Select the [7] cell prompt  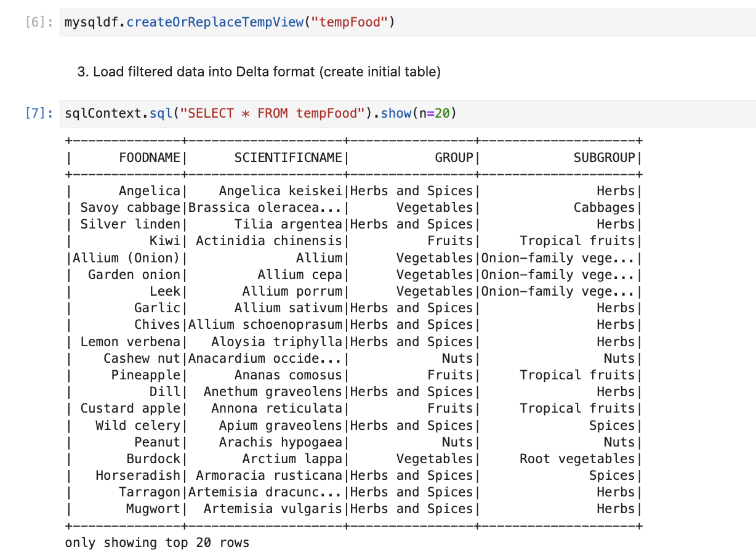pyautogui.click(x=38, y=113)
